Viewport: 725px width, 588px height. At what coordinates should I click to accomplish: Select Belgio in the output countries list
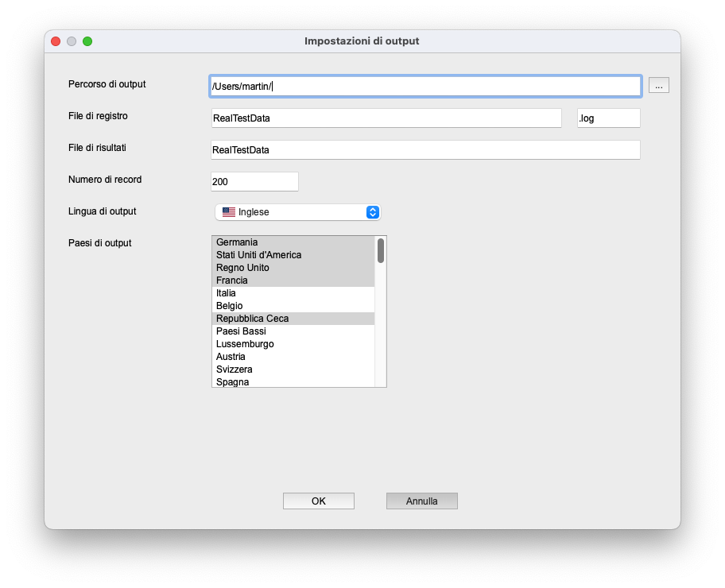(229, 306)
